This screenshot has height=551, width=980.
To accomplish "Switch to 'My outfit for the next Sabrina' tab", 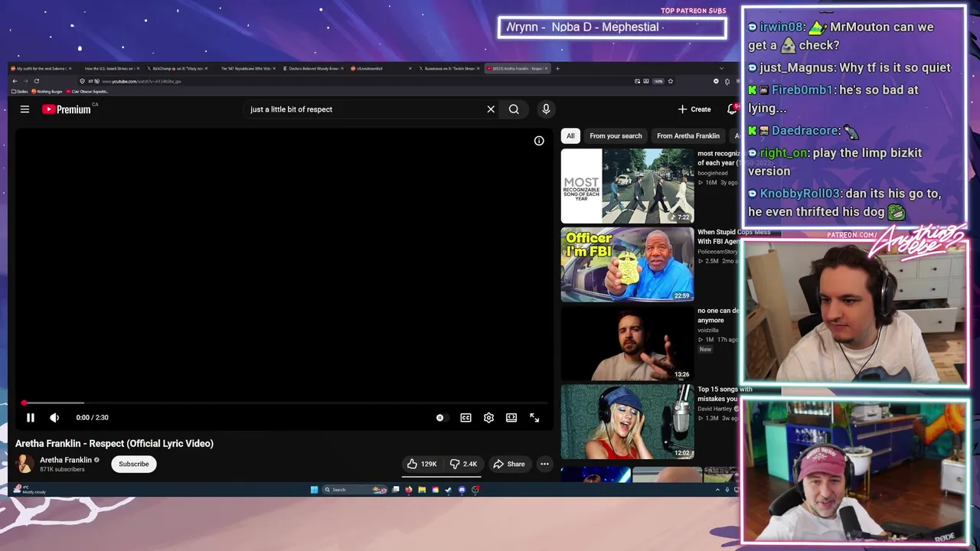I will (x=40, y=68).
